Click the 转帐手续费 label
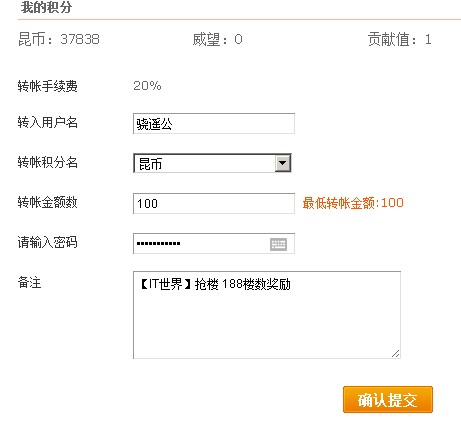The image size is (461, 428). [47, 86]
